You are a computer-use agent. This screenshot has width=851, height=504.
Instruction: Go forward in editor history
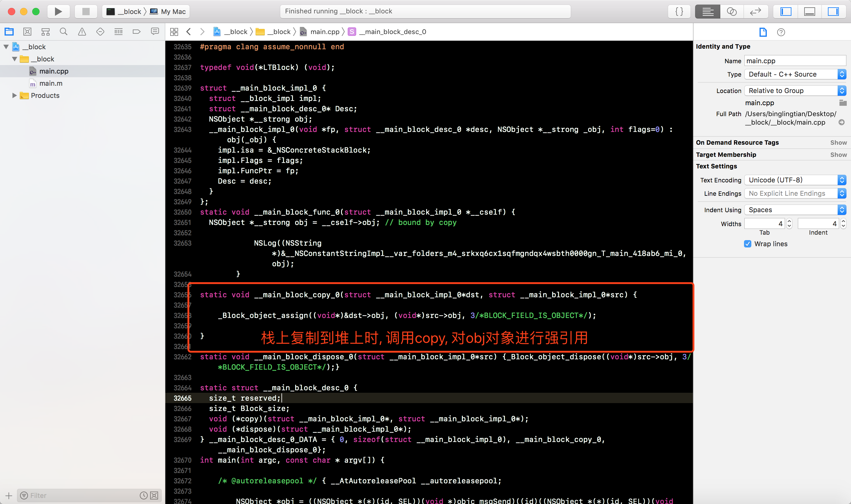[x=202, y=32]
